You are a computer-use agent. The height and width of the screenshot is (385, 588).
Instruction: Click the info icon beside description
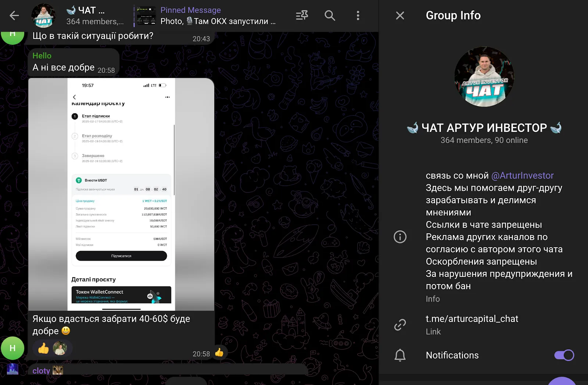pos(400,237)
